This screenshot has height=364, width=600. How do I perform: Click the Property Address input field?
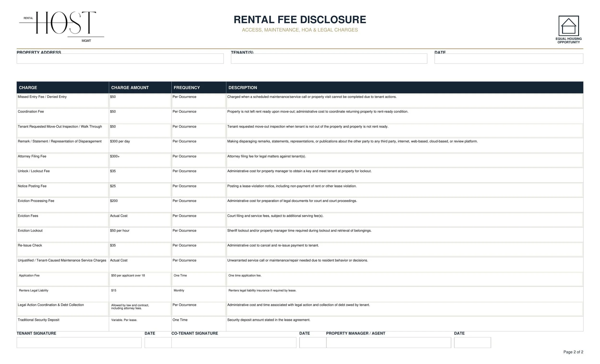tap(120, 59)
